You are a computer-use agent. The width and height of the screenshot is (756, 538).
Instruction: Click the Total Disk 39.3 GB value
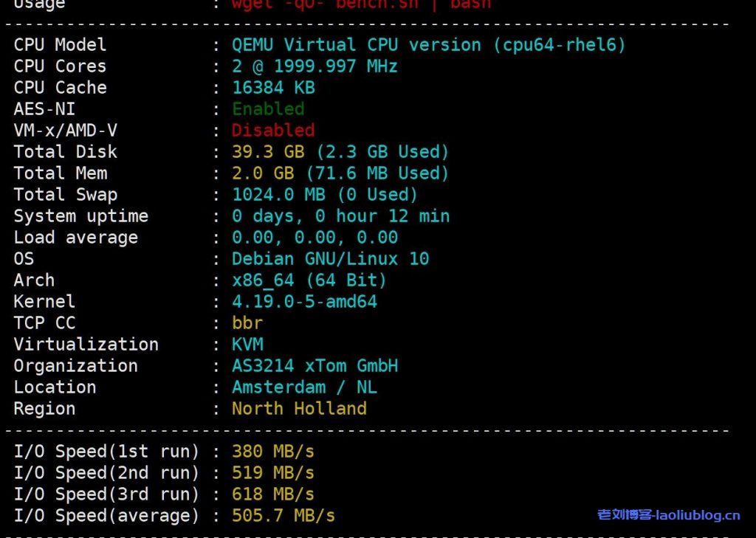click(x=340, y=152)
